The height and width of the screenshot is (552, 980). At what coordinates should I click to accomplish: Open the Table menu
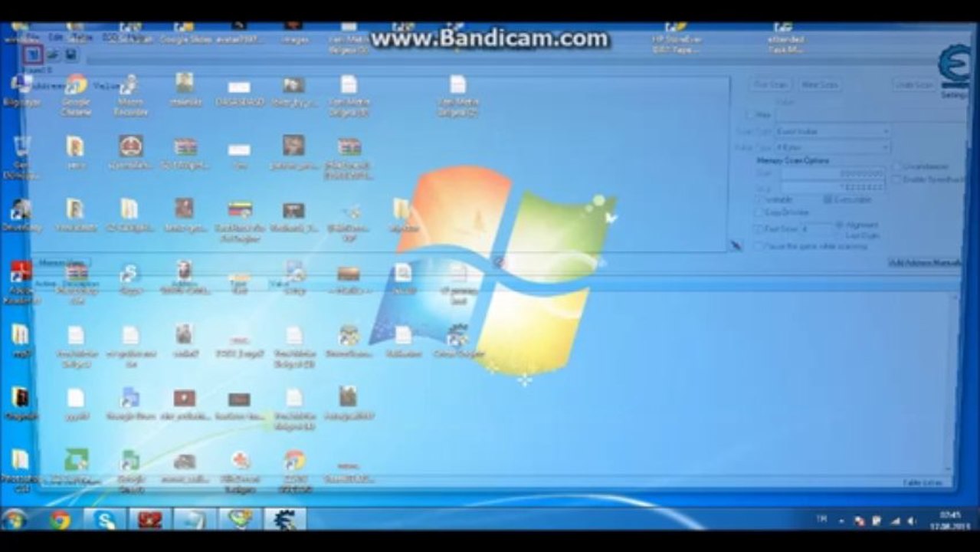coord(83,37)
